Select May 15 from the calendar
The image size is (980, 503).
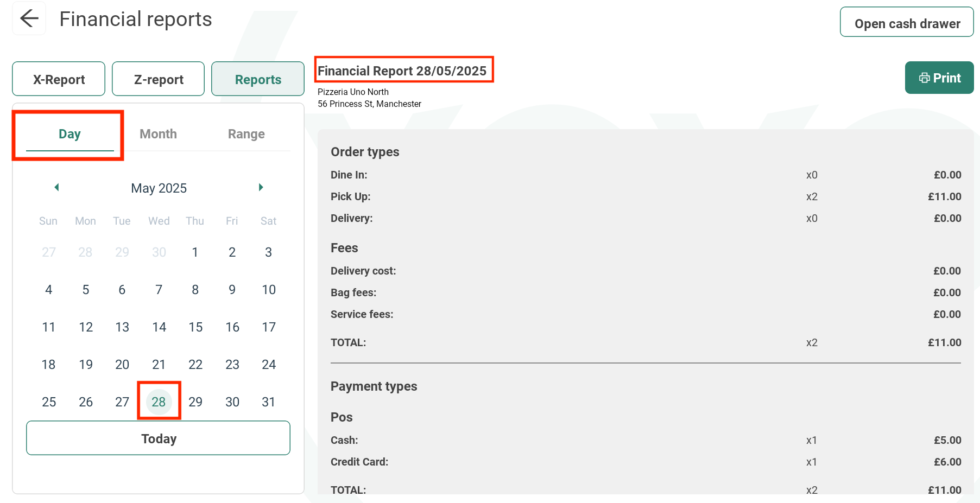pos(195,327)
